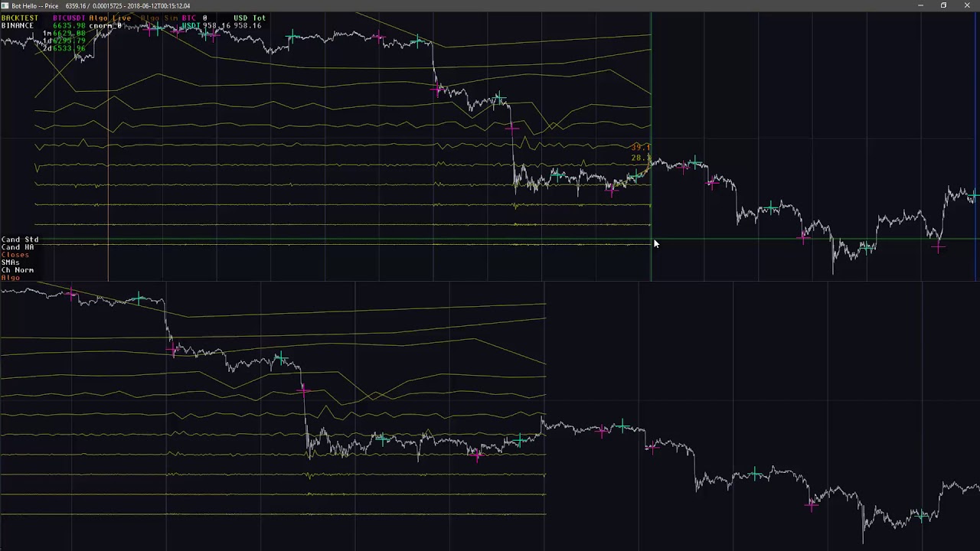Toggle the Ch Norm display option
The height and width of the screenshot is (551, 980).
(17, 270)
